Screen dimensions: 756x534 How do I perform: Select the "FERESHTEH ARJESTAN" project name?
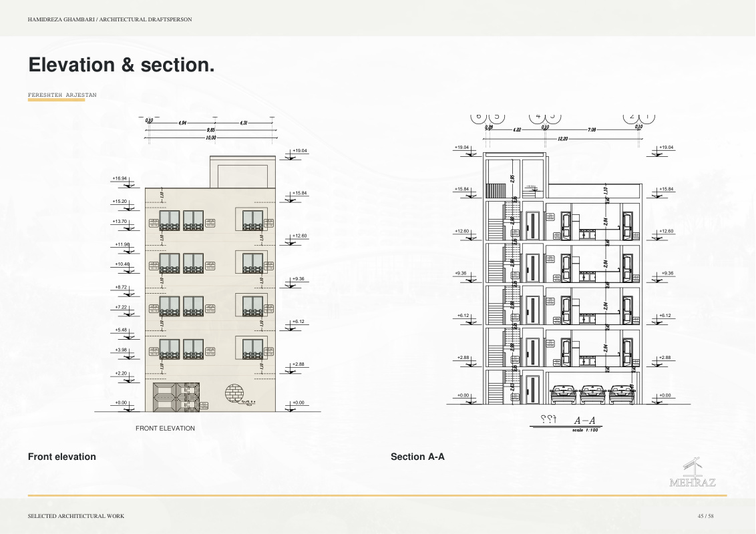62,95
